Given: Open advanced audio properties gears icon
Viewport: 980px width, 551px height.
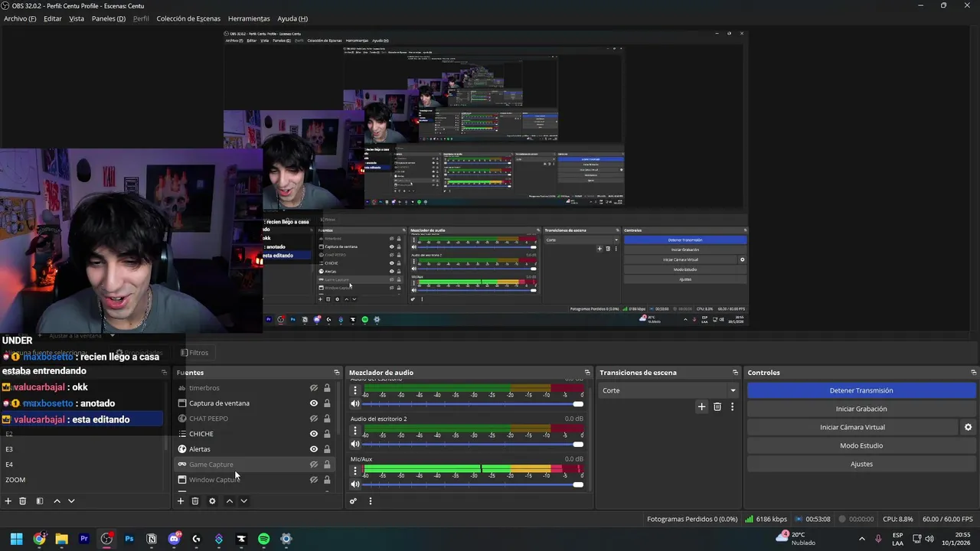Looking at the screenshot, I should click(353, 501).
